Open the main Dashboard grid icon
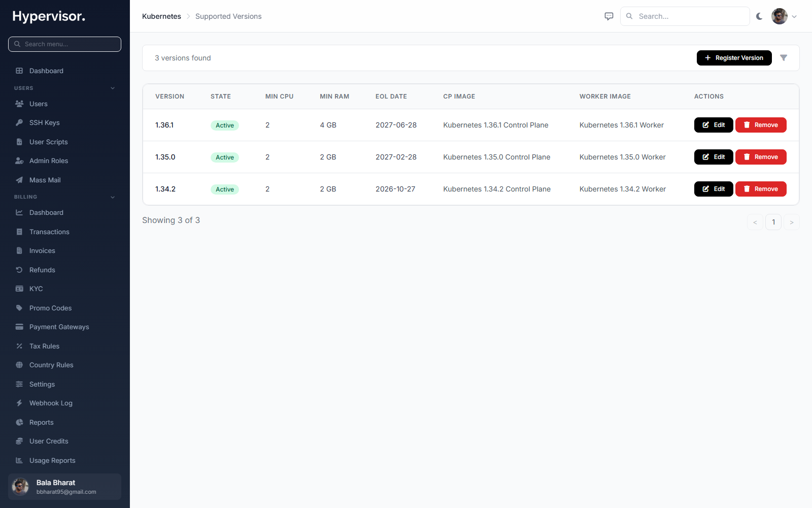Screen dimensions: 812x508 coord(19,71)
